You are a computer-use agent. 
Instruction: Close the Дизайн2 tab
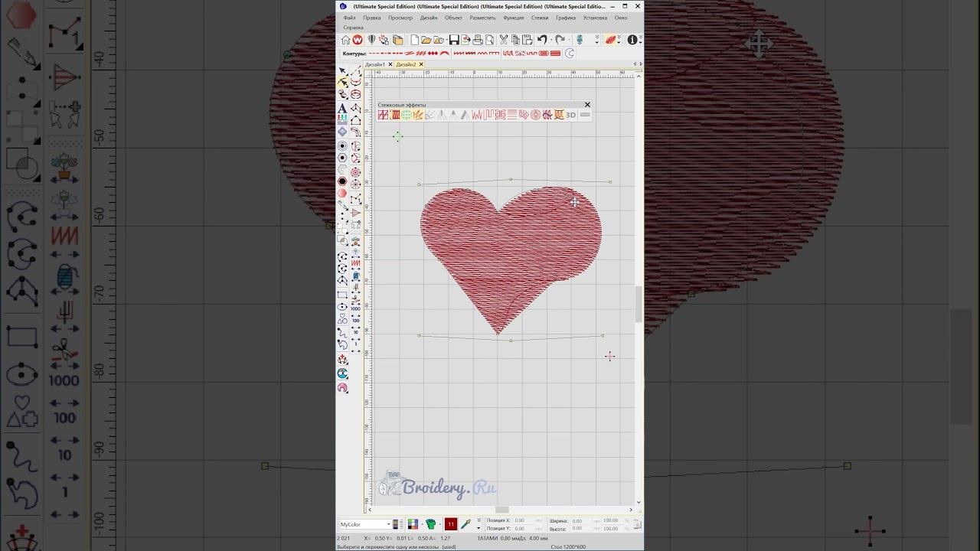pyautogui.click(x=420, y=64)
